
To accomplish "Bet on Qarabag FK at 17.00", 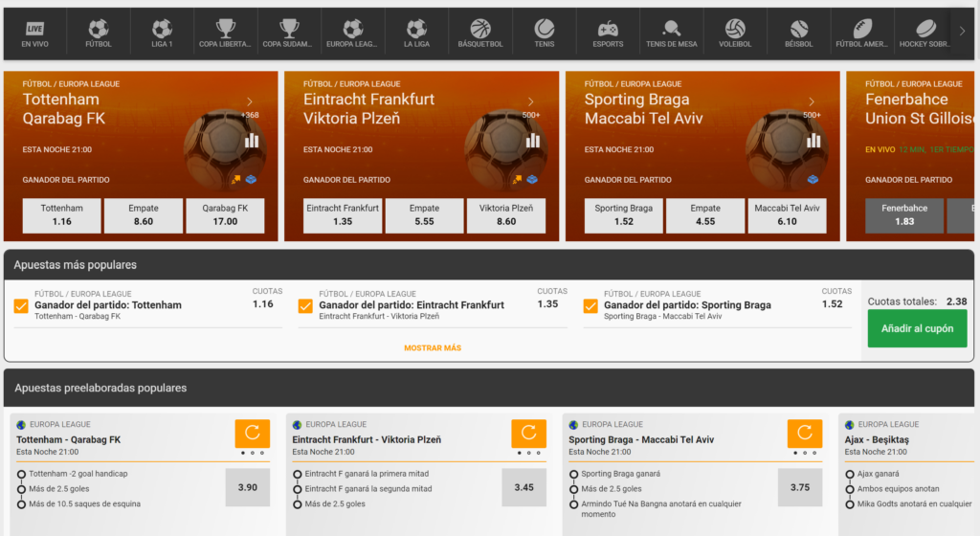I will (x=225, y=215).
